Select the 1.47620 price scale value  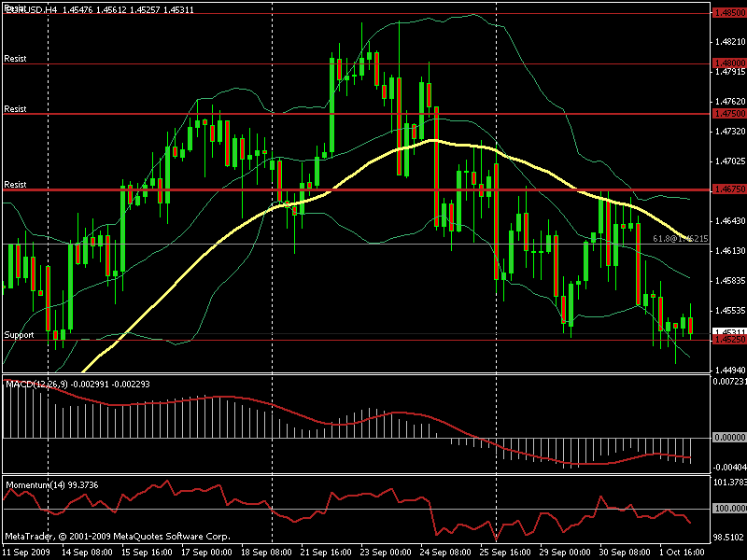730,102
